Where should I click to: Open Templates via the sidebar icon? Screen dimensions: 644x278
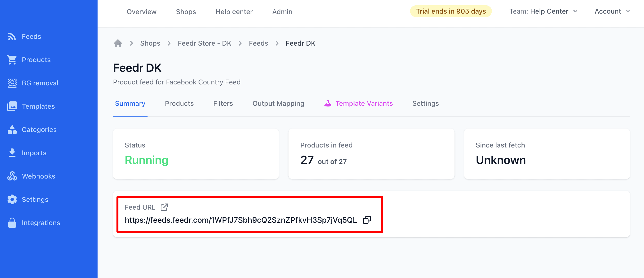click(x=12, y=106)
